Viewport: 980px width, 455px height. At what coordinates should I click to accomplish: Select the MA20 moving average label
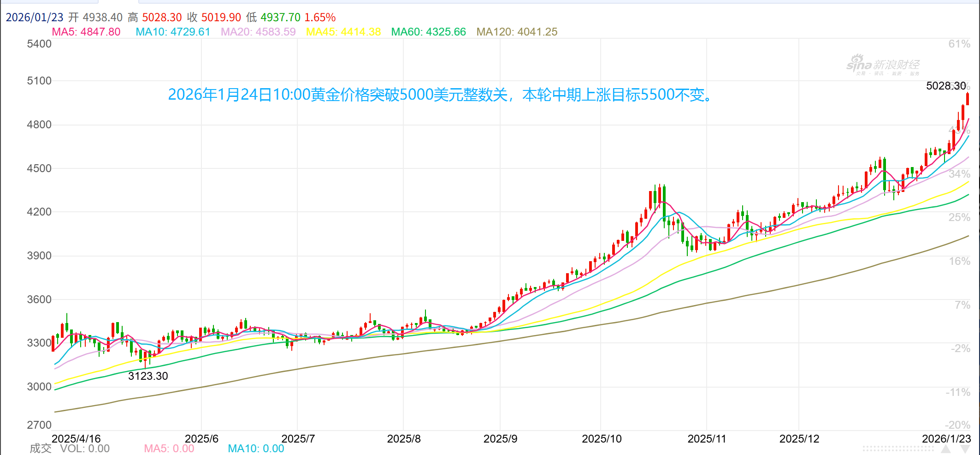click(x=258, y=32)
